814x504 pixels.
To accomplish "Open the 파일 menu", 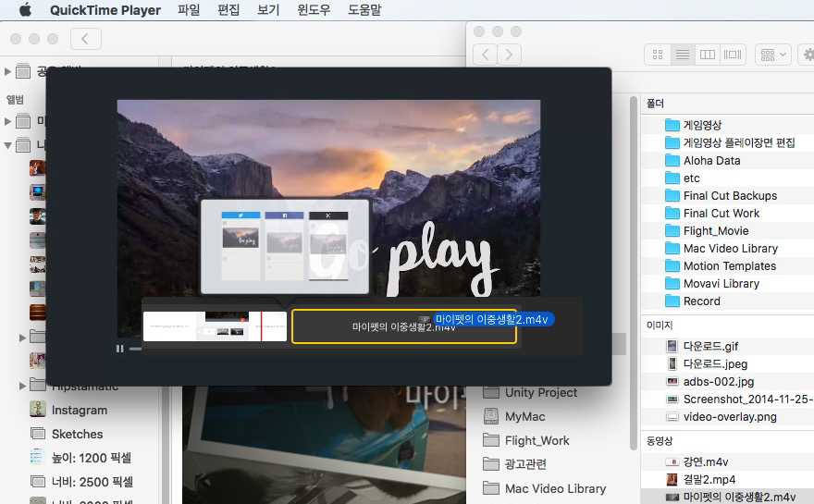I will pyautogui.click(x=189, y=10).
